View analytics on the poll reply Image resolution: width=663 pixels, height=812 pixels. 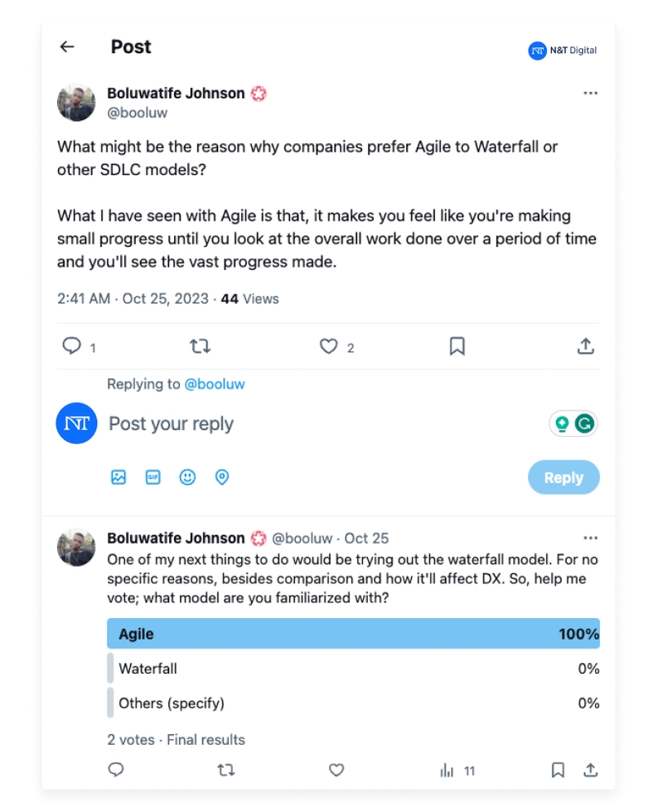tap(447, 771)
